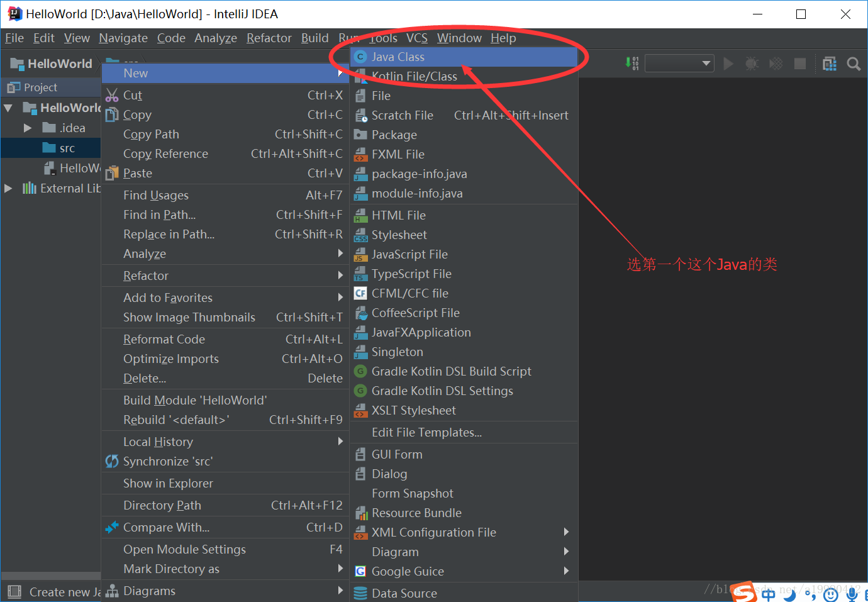Click the JavaFXApplication icon

(x=360, y=332)
